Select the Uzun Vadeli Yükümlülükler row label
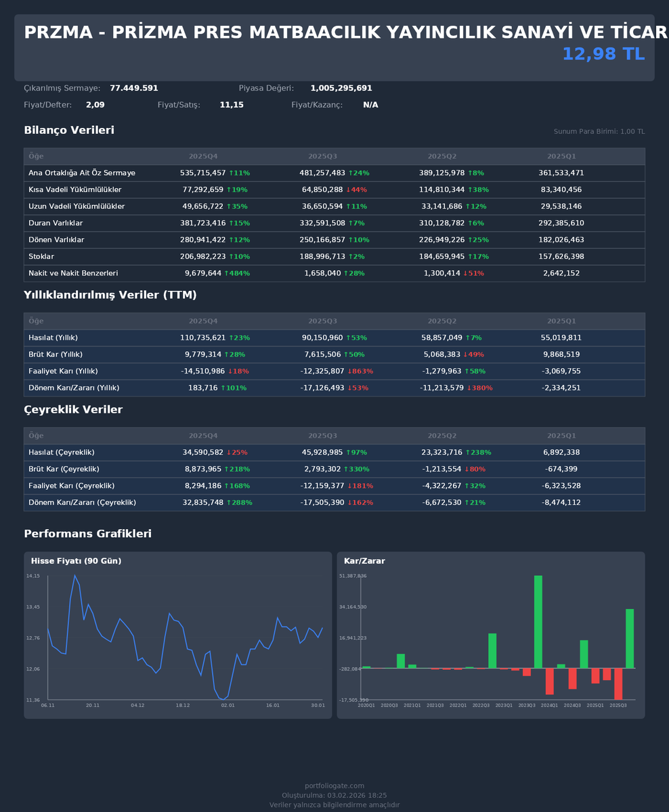 pos(77,206)
